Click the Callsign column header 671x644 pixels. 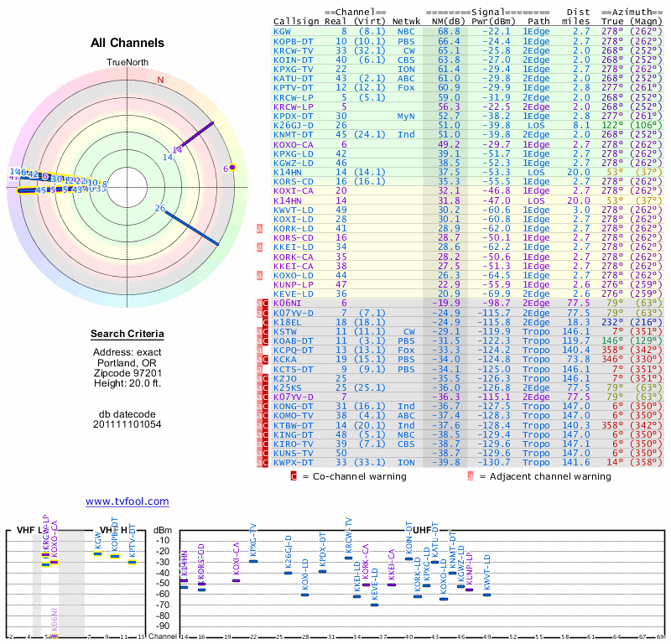[x=296, y=22]
